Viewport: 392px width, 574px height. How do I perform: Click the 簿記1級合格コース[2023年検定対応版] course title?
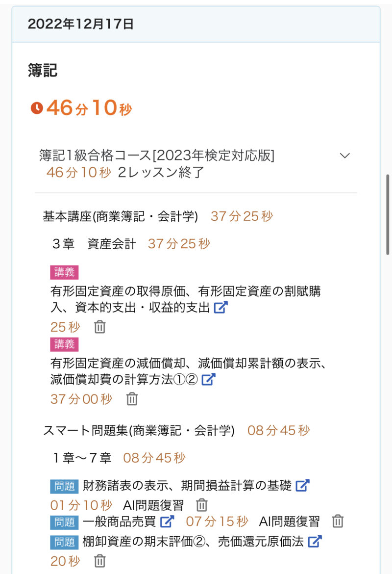pos(156,156)
